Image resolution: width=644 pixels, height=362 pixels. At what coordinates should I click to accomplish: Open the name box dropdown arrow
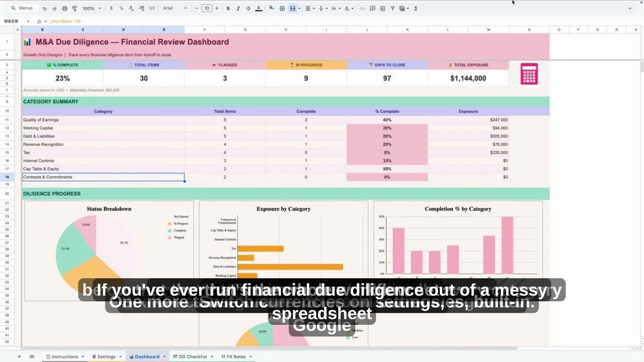coord(28,21)
